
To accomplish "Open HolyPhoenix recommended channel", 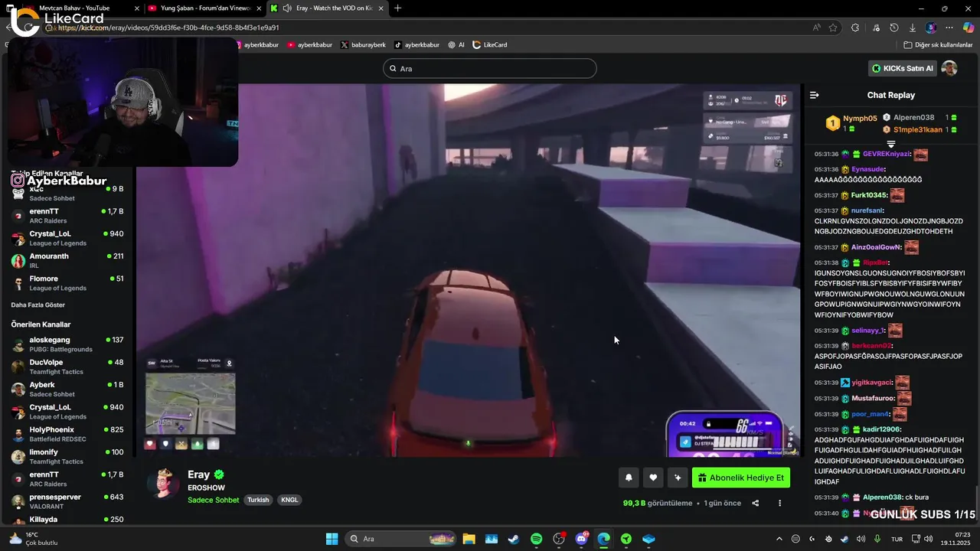I will pyautogui.click(x=67, y=434).
